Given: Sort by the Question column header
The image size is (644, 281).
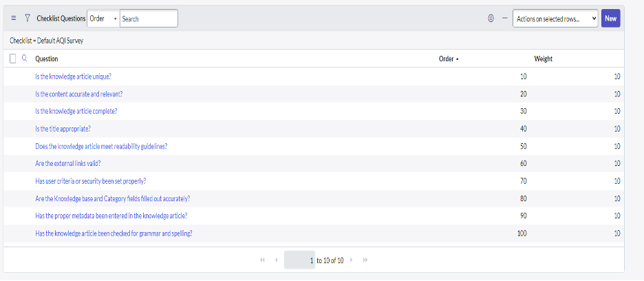Looking at the screenshot, I should coord(46,59).
